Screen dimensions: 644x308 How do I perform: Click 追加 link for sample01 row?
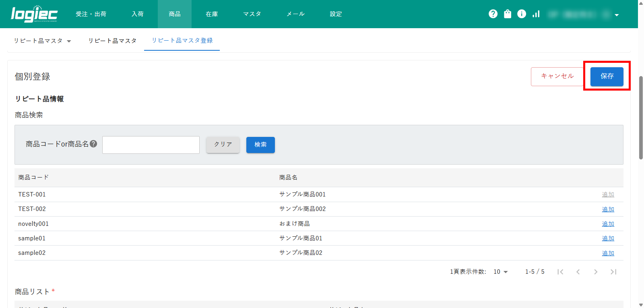click(608, 238)
